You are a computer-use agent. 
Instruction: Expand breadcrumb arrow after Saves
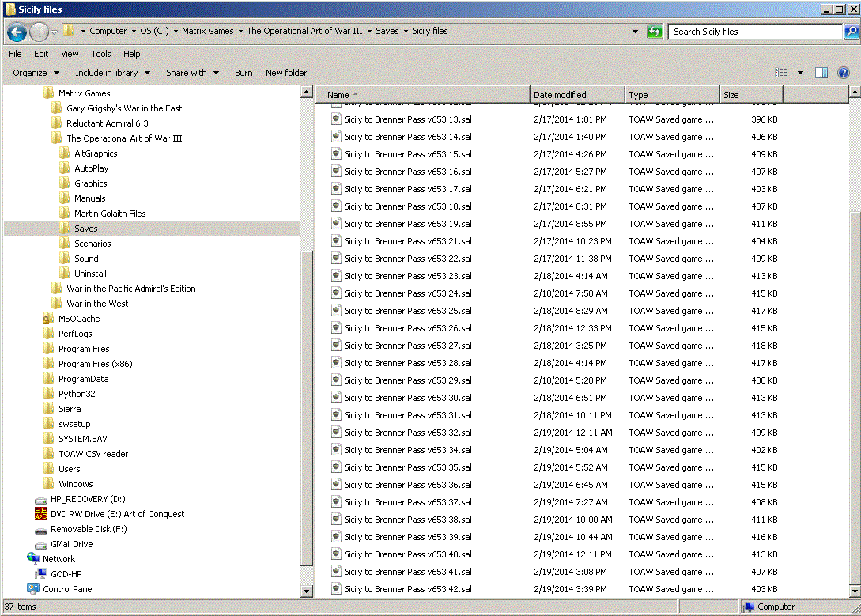pyautogui.click(x=406, y=32)
